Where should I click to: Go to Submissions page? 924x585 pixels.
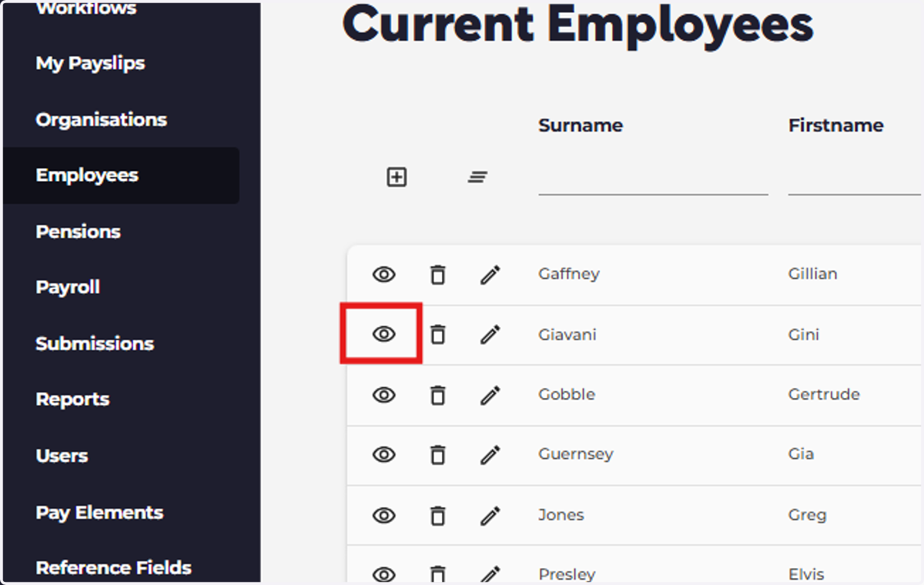95,343
